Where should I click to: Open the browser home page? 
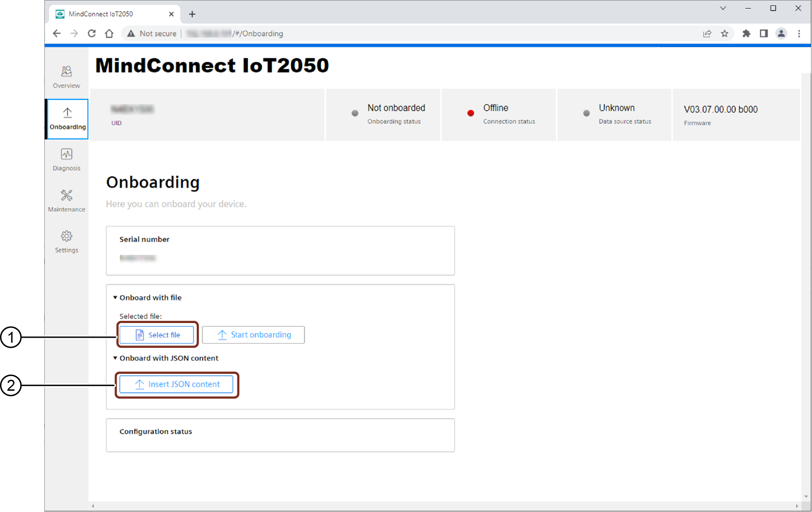coord(109,33)
